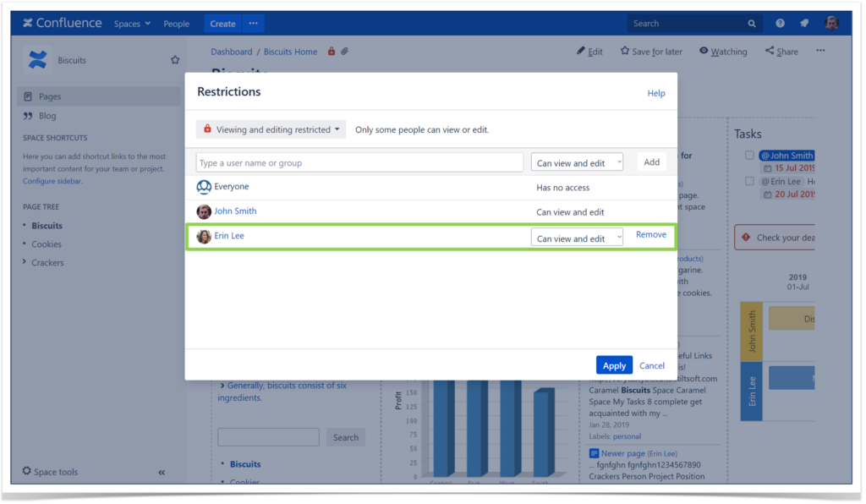This screenshot has height=504, width=866.
Task: Toggle Watching for this page
Action: click(722, 51)
